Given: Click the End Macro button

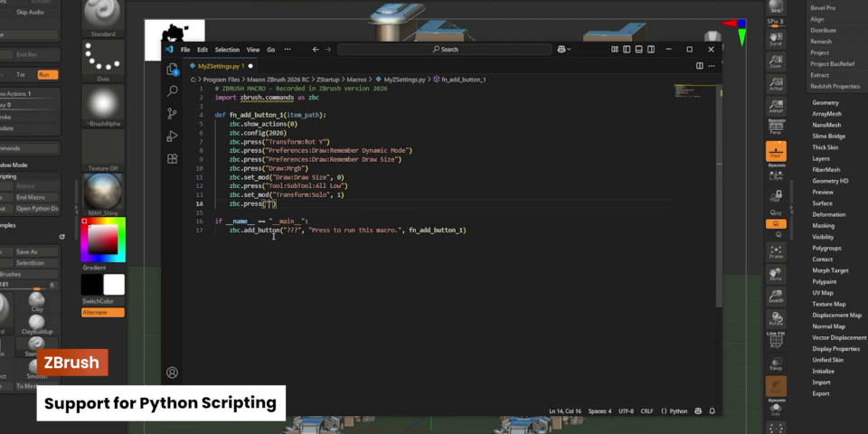Looking at the screenshot, I should coord(31,198).
